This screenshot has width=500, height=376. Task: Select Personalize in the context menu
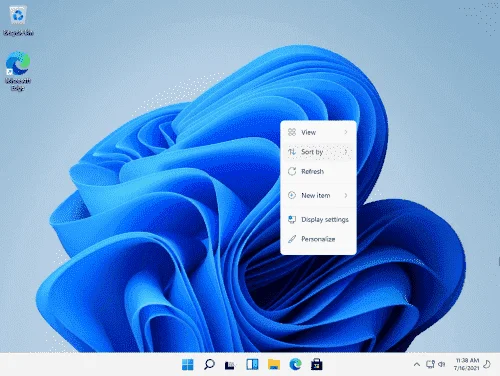(318, 239)
